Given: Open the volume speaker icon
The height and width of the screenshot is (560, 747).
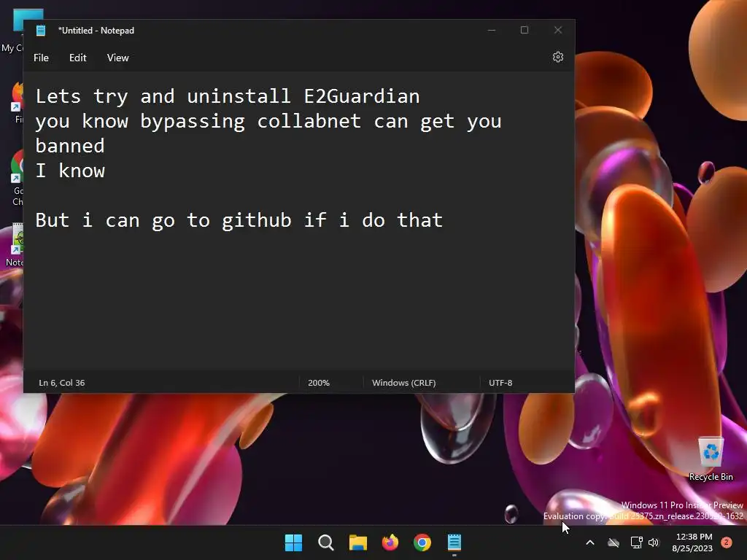Looking at the screenshot, I should click(x=654, y=542).
